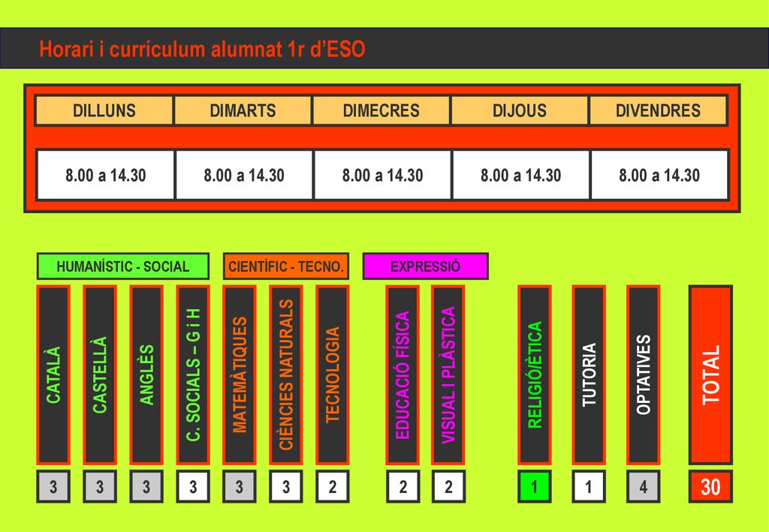This screenshot has width=769, height=532.
Task: Click the red total box showing 30
Action: click(710, 486)
